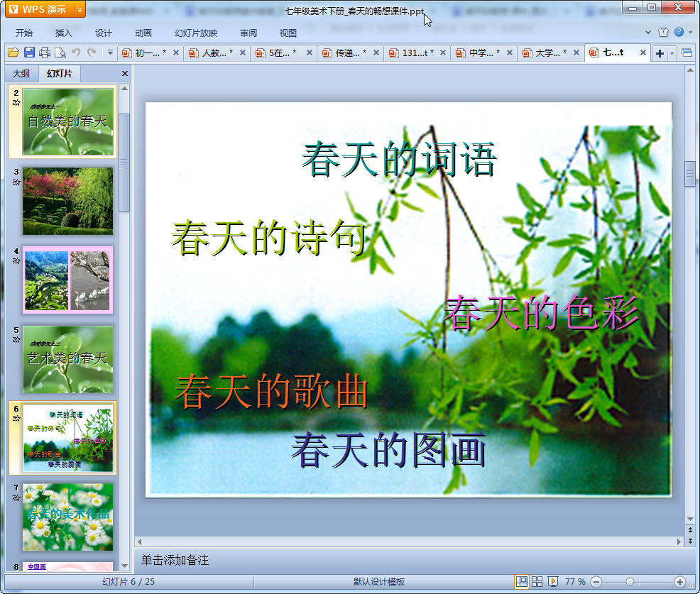
Task: Select the 春天的词语 text on the slide
Action: pos(400,159)
